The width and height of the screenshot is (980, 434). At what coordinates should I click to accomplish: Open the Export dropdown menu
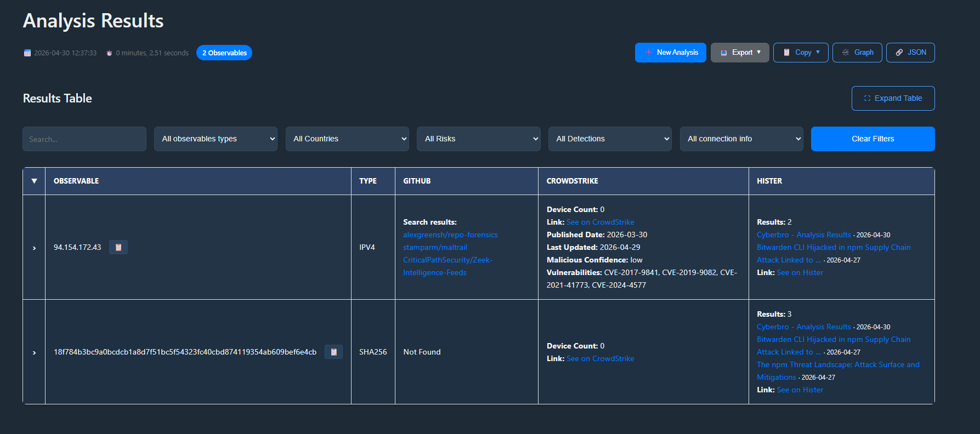740,53
